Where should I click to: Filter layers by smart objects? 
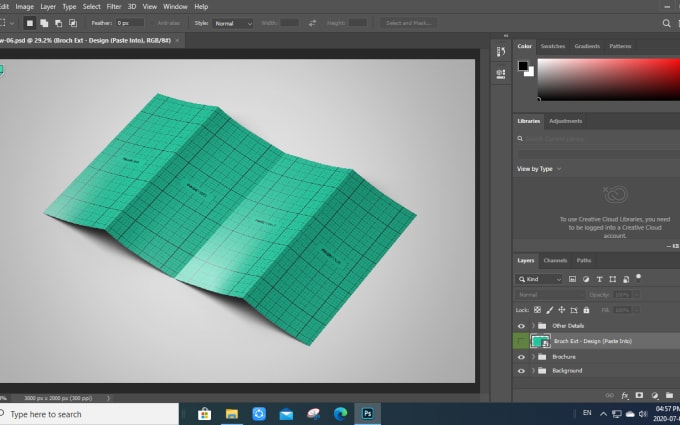(626, 279)
